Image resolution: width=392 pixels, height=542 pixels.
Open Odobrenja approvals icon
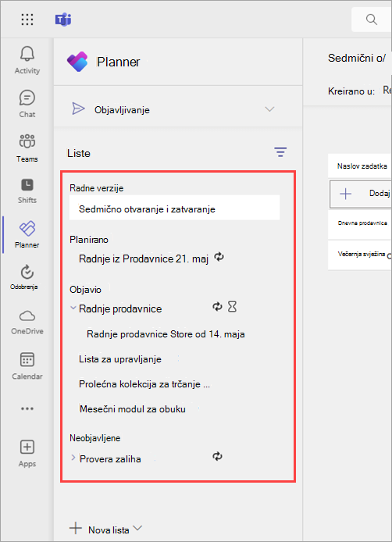coord(27,272)
